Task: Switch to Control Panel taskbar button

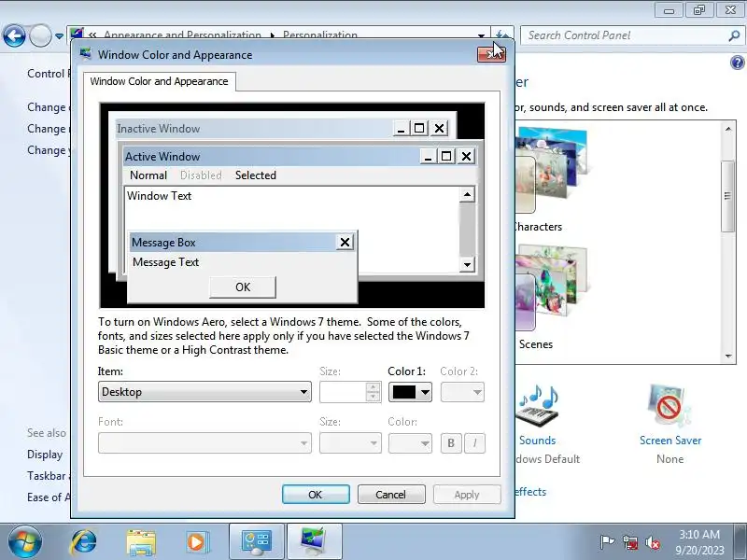Action: coord(257,542)
